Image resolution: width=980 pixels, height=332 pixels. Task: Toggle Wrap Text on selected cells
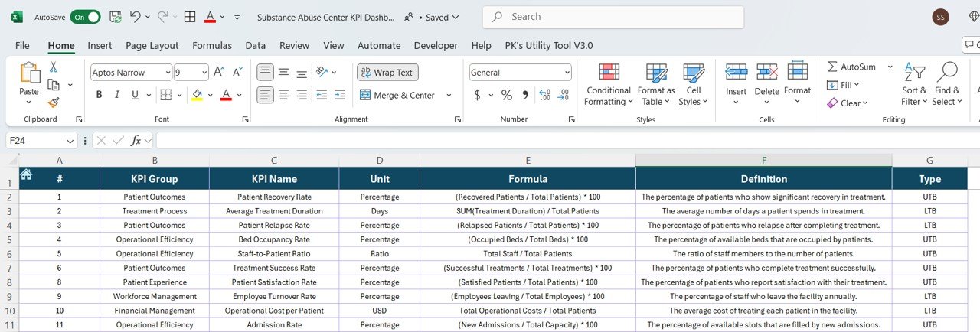(x=387, y=73)
